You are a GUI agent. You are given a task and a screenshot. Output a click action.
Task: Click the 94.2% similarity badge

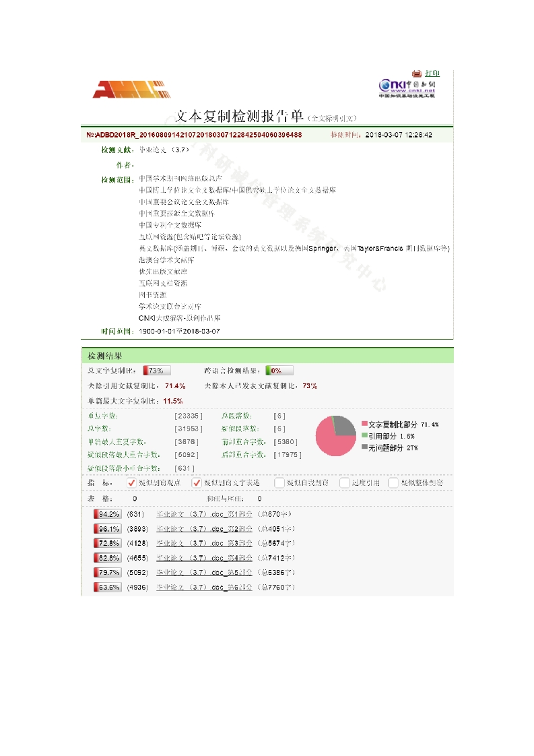(107, 515)
